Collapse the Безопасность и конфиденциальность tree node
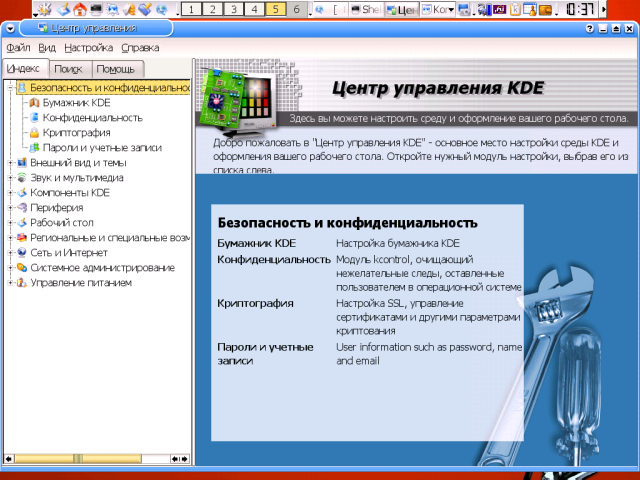 point(9,87)
